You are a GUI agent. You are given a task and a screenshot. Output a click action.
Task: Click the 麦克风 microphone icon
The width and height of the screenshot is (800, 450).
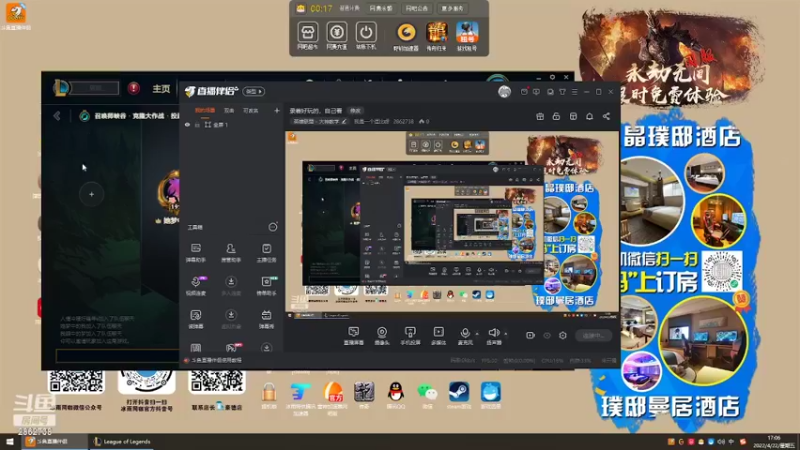pyautogui.click(x=465, y=333)
